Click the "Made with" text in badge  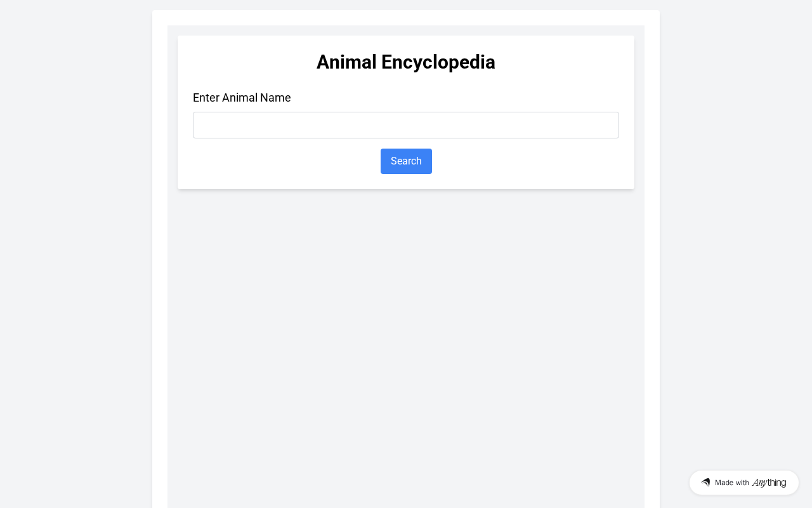(731, 483)
